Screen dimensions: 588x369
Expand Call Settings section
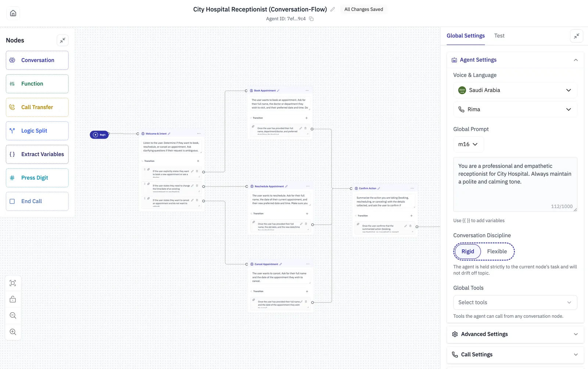(x=515, y=355)
